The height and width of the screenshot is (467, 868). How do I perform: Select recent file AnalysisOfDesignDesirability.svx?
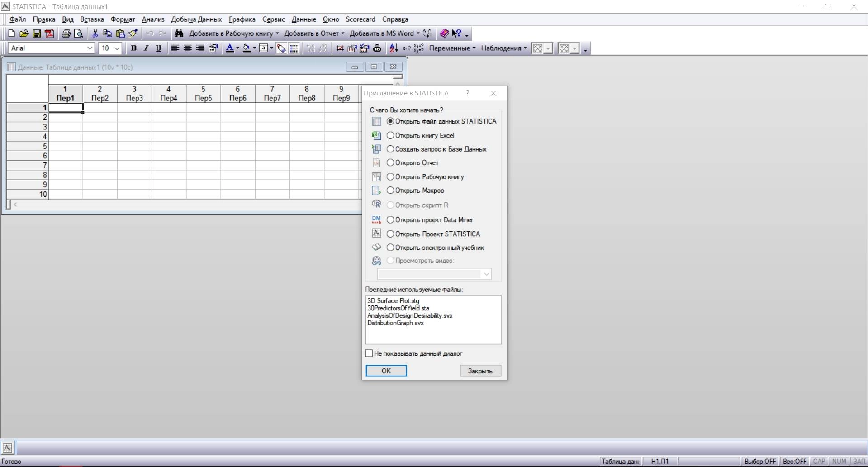click(410, 316)
